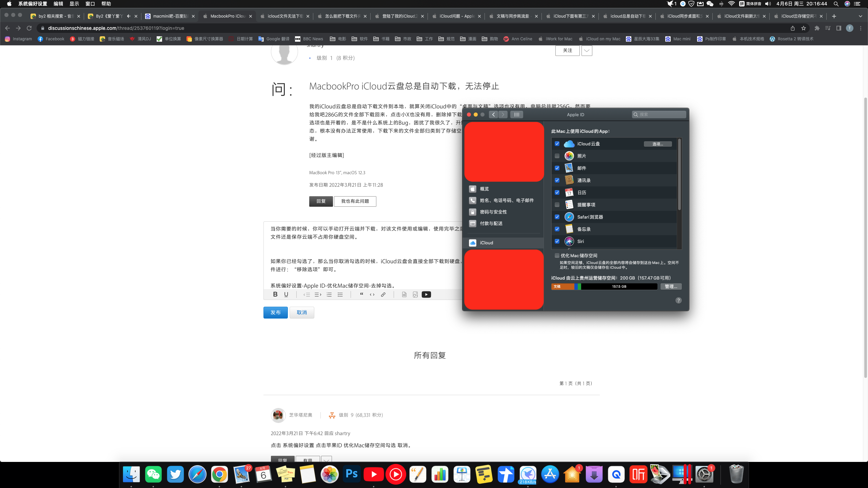Click the iCloud storage usage bar
This screenshot has height=488, width=868.
(604, 286)
